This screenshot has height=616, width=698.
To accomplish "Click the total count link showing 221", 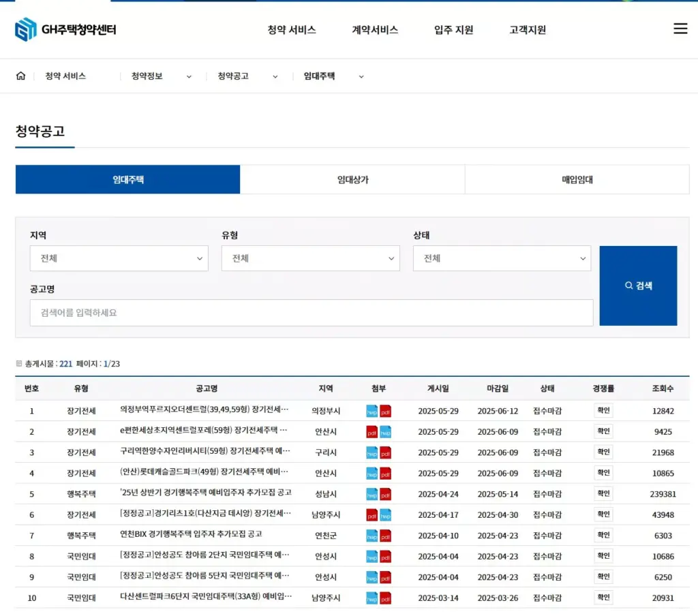I will point(66,364).
